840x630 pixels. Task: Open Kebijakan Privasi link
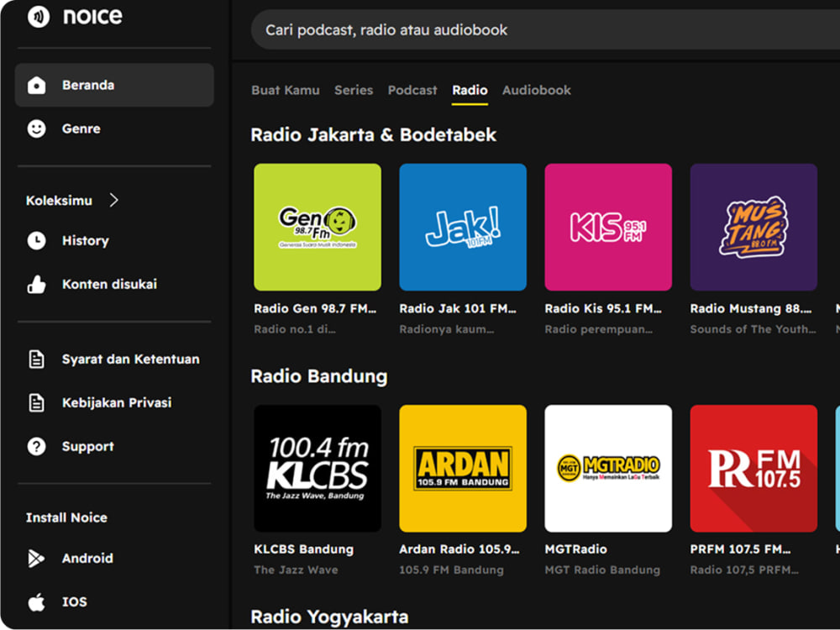[117, 402]
